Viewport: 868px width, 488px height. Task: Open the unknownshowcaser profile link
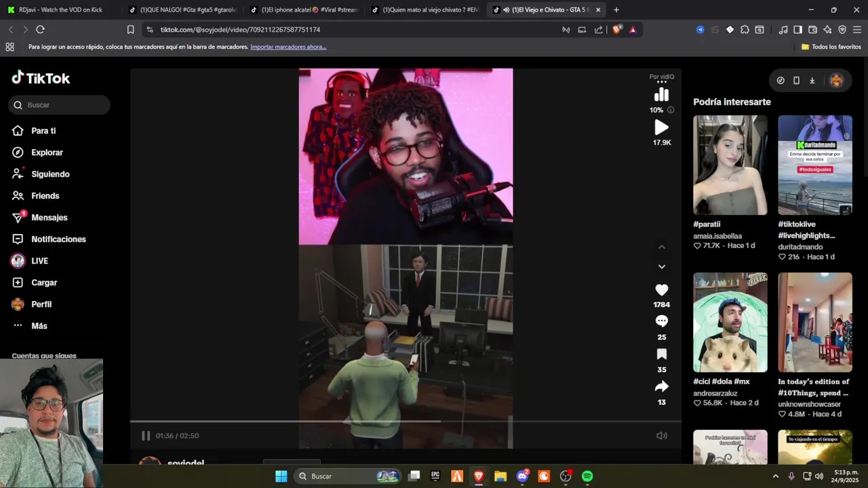810,404
